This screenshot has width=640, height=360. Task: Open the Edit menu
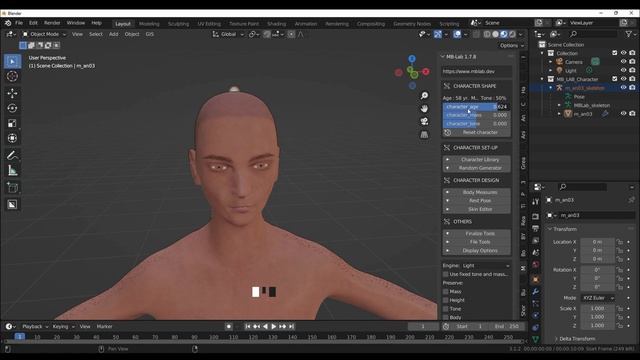pos(33,23)
